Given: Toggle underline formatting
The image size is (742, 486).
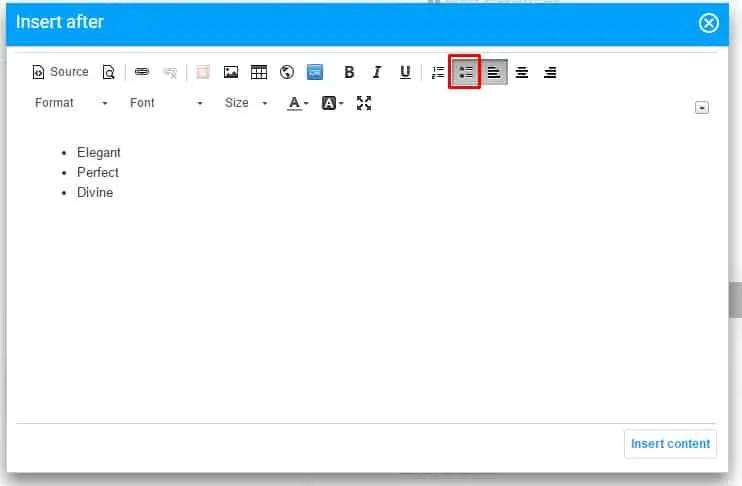Looking at the screenshot, I should tap(405, 72).
